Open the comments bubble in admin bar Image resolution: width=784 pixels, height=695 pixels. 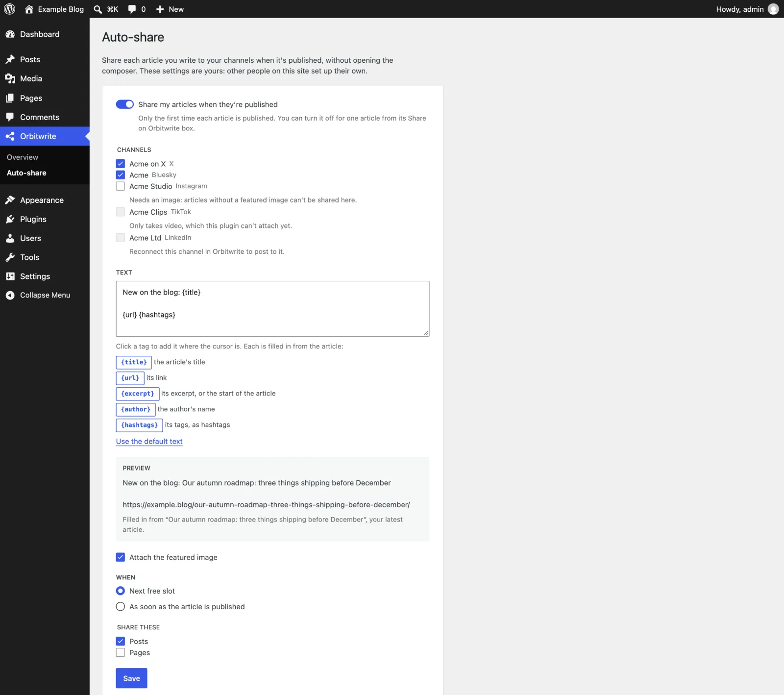tap(132, 9)
